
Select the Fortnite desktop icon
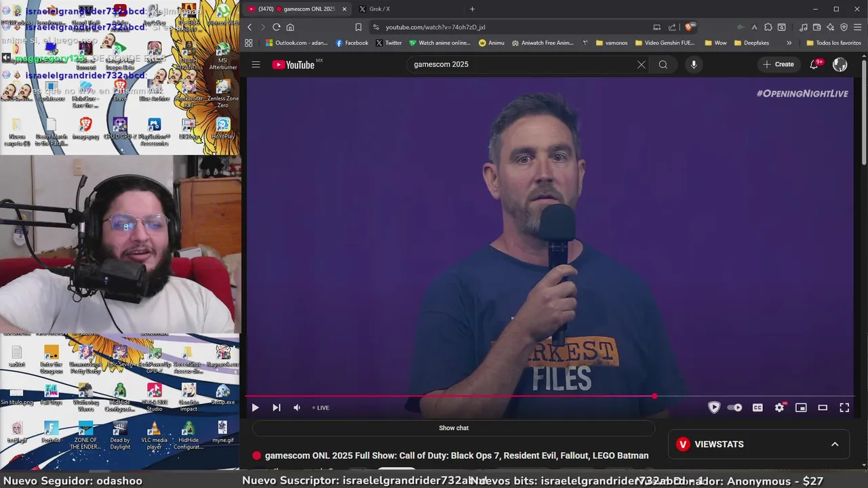click(51, 432)
